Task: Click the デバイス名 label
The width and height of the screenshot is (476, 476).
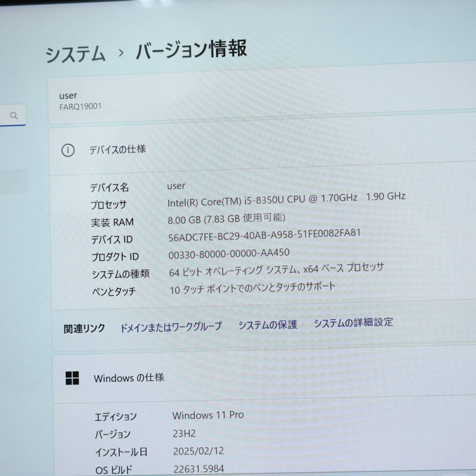Action: click(109, 187)
